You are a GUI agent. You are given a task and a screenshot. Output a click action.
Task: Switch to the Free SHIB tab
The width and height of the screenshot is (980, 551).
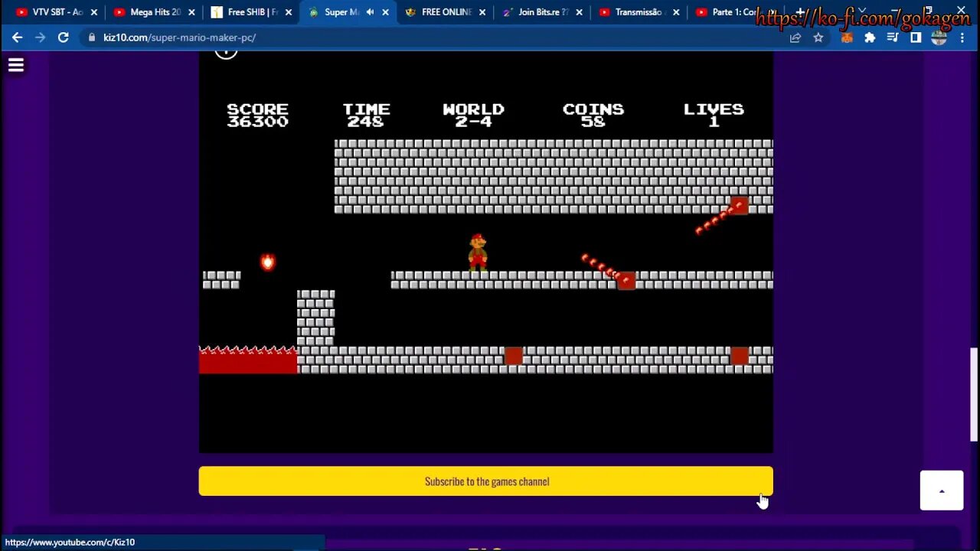(x=250, y=12)
